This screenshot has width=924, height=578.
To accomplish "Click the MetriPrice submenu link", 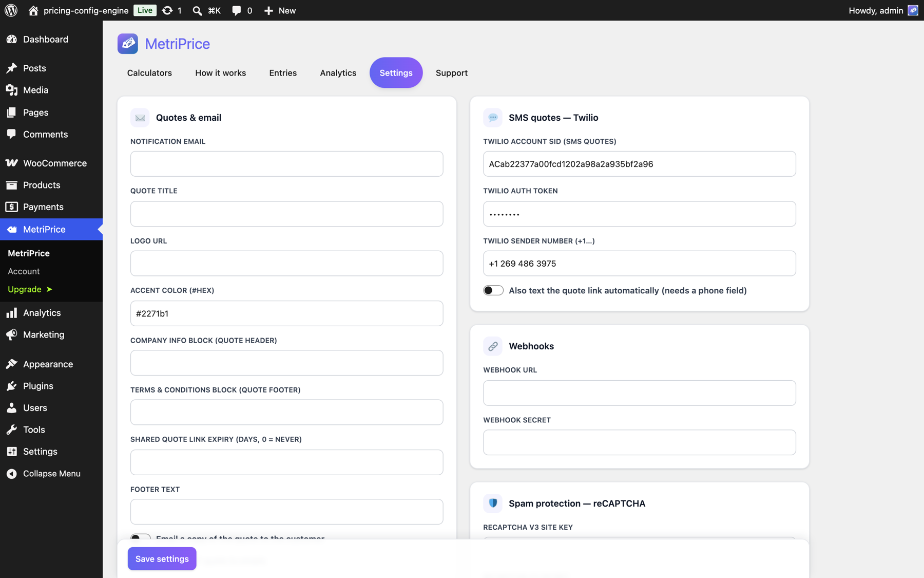I will tap(29, 253).
